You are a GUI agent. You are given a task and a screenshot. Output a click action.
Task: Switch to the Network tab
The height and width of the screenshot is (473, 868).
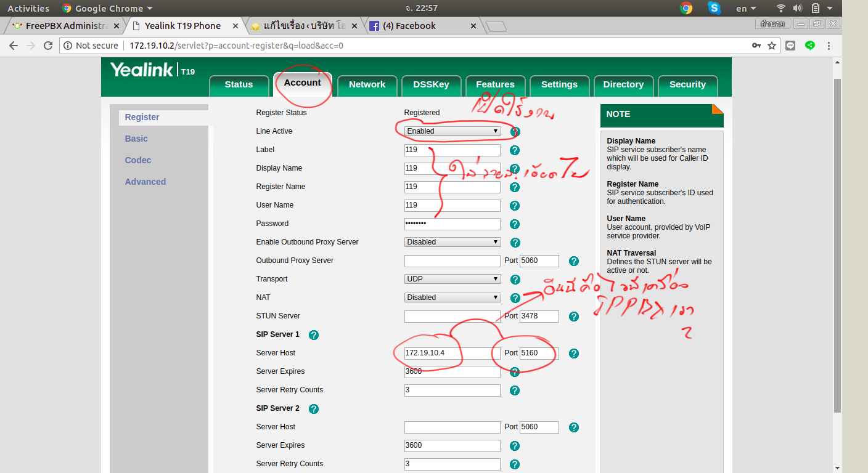click(367, 85)
